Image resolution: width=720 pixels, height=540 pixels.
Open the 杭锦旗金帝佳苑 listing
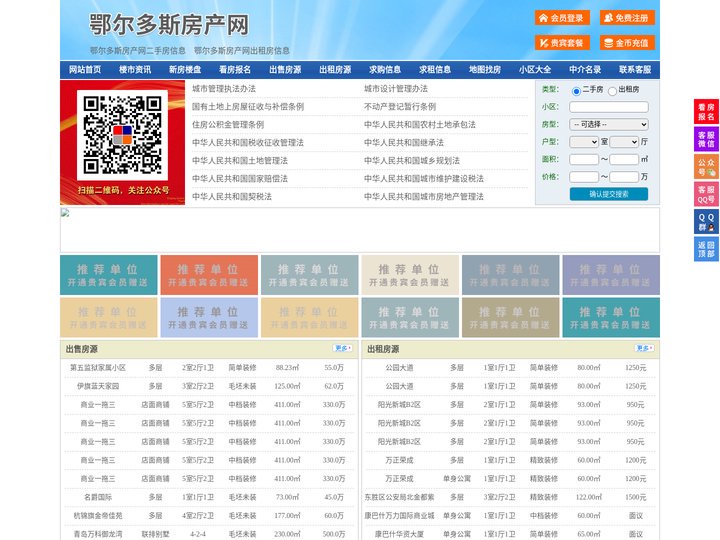98,516
